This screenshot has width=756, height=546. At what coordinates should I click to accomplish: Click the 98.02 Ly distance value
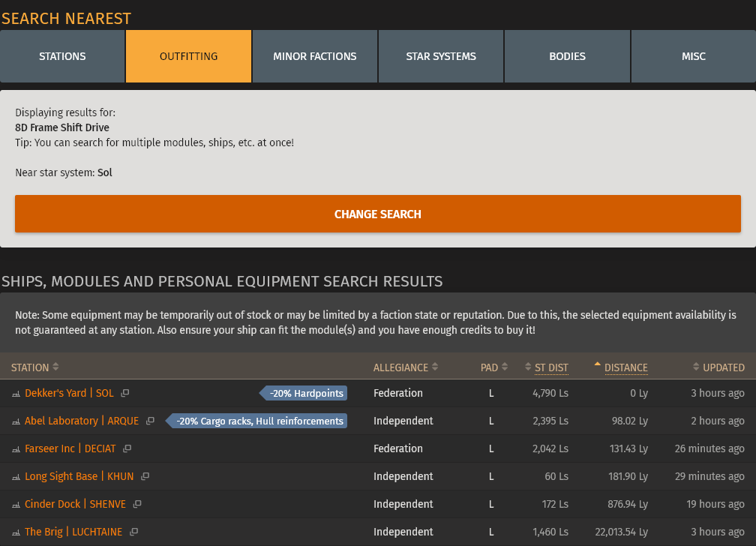click(x=630, y=421)
